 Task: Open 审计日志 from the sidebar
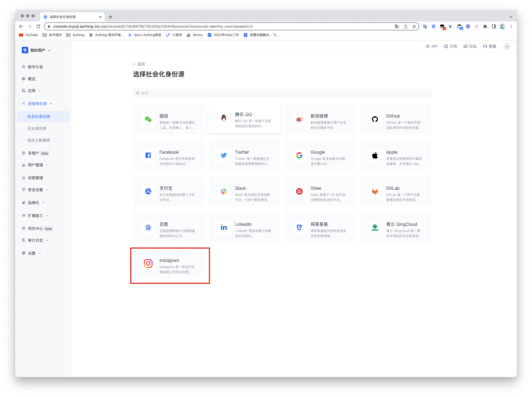(x=35, y=240)
